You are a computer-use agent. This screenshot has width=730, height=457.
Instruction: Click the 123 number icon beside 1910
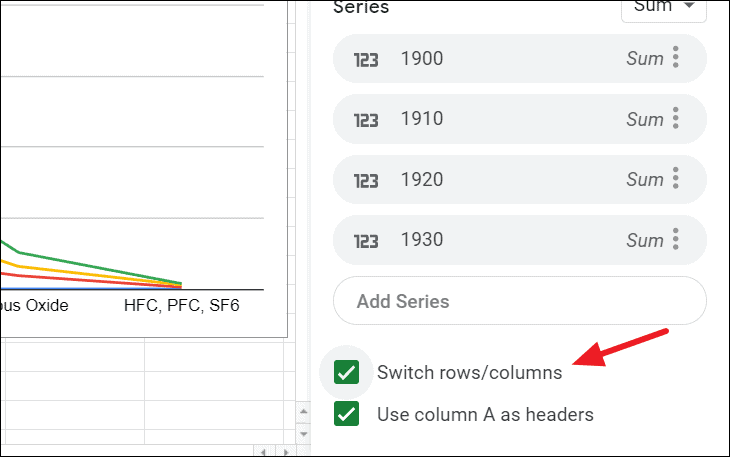366,120
